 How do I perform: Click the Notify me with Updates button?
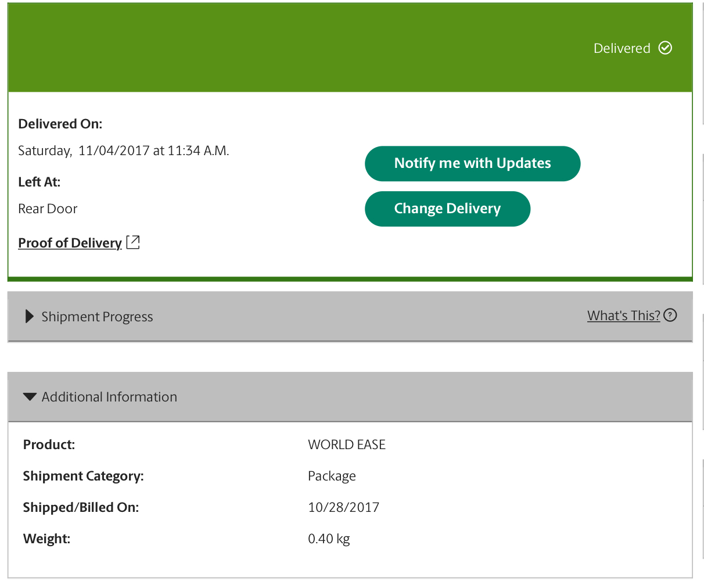point(472,163)
